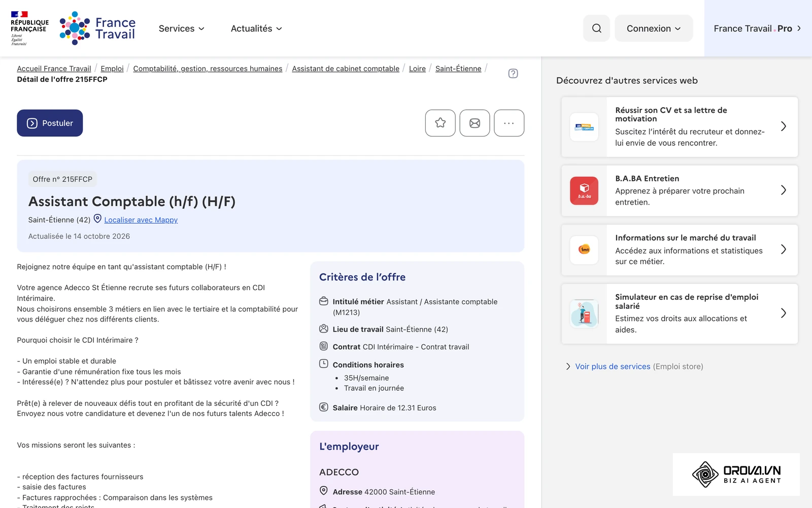812x508 pixels.
Task: Open Simulateur reprise d'emploi card chevron
Action: tap(784, 313)
